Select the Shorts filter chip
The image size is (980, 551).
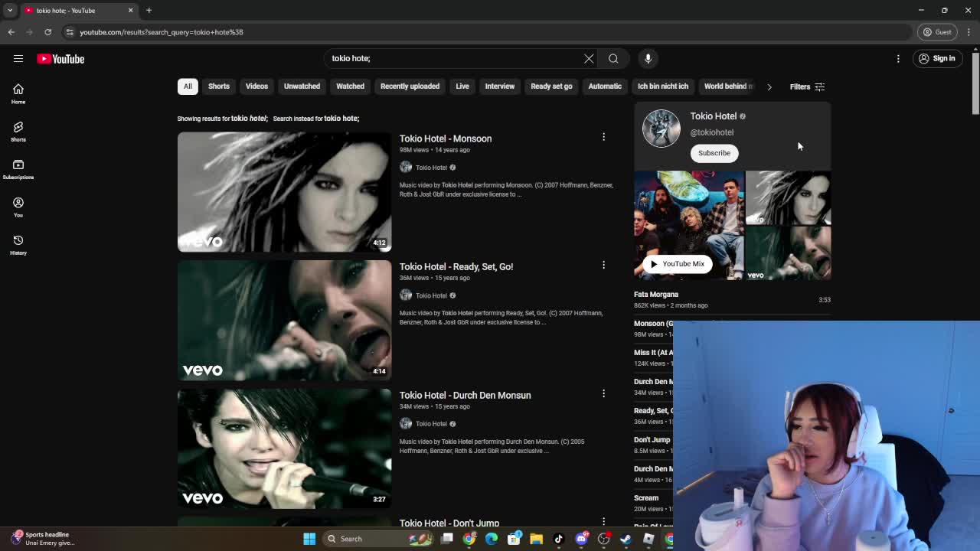pos(219,86)
